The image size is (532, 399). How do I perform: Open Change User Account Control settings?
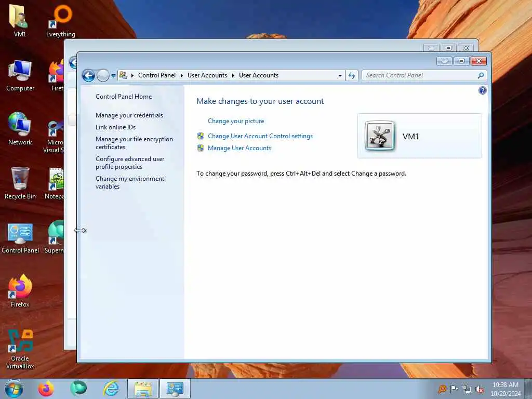click(x=260, y=136)
